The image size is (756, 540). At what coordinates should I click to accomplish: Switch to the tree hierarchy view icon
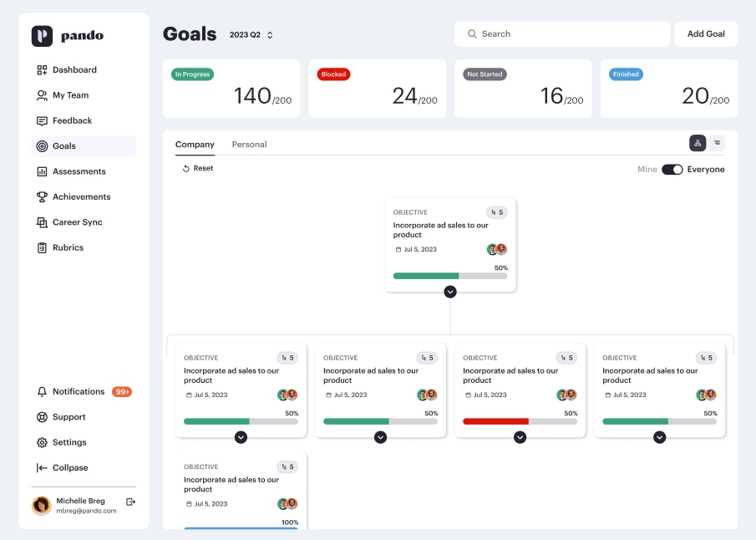[698, 143]
